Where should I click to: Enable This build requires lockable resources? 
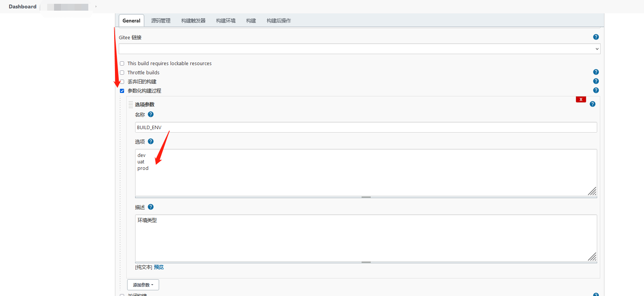pos(122,64)
